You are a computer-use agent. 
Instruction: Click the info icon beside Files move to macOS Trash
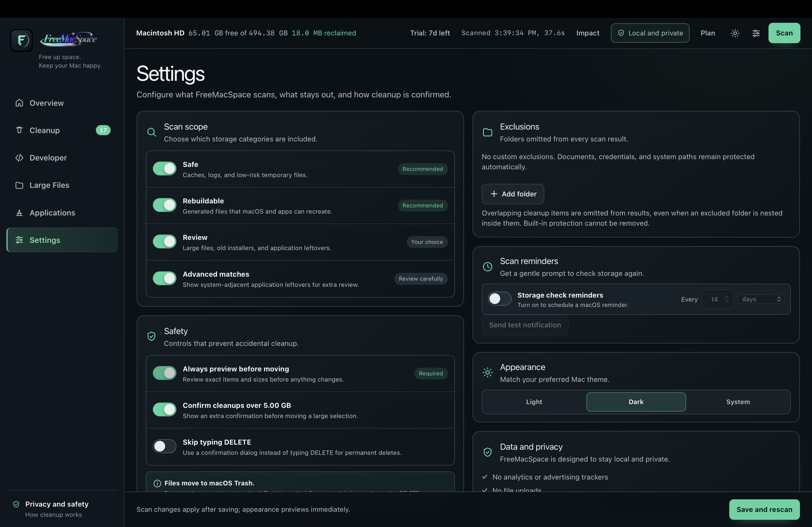pos(157,483)
